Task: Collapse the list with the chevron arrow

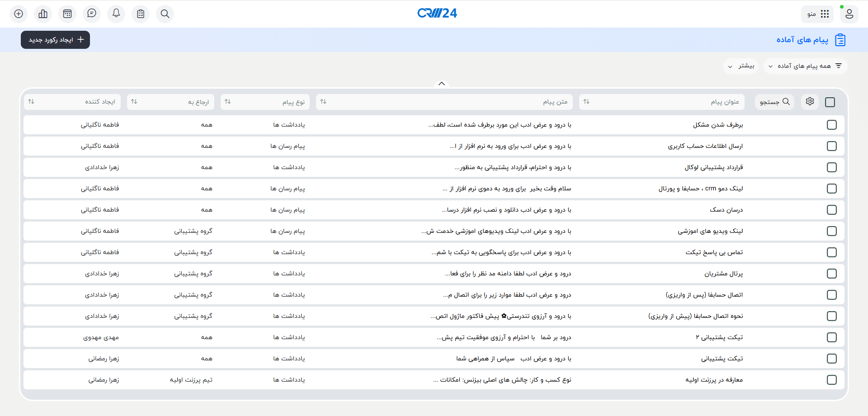Action: pos(442,84)
